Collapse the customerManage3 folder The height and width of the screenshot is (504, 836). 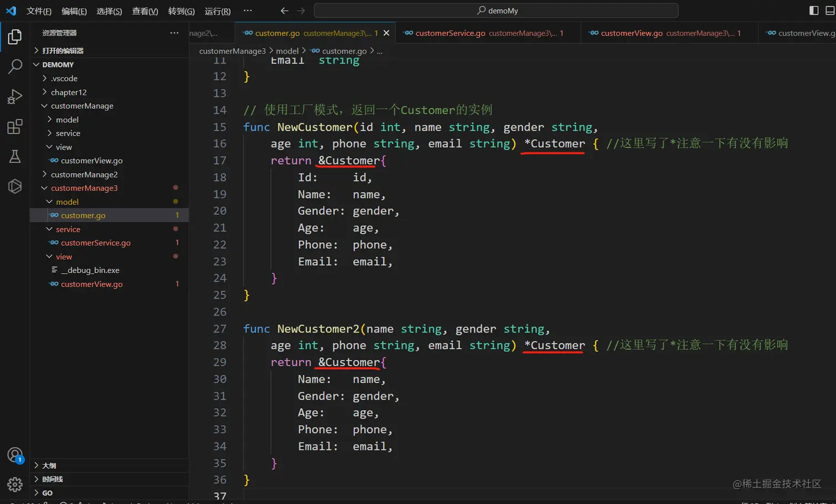point(84,188)
